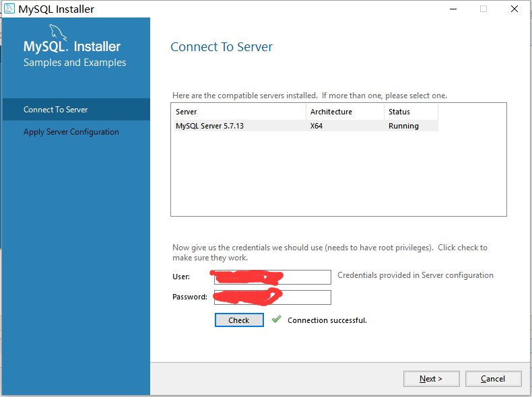Screen dimensions: 532x397
Task: Click the Connect To Server heading
Action: pyautogui.click(x=222, y=47)
